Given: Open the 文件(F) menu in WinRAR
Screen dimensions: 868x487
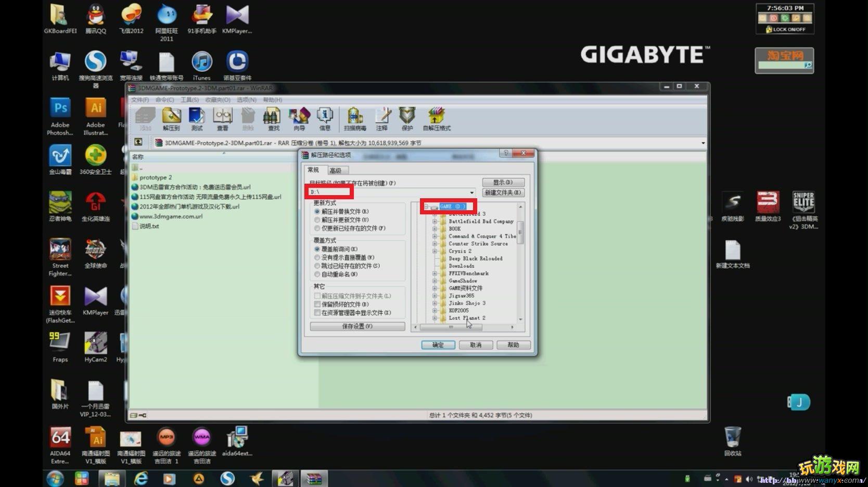Looking at the screenshot, I should [x=140, y=99].
